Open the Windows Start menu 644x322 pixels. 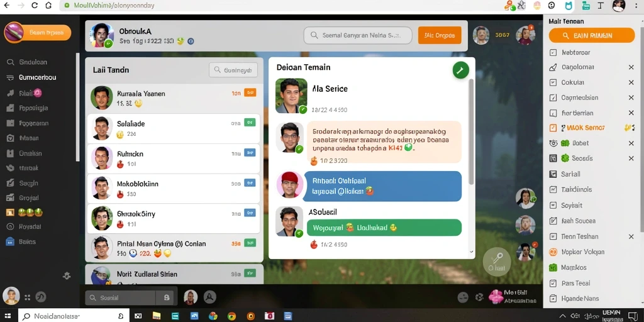coord(8,316)
